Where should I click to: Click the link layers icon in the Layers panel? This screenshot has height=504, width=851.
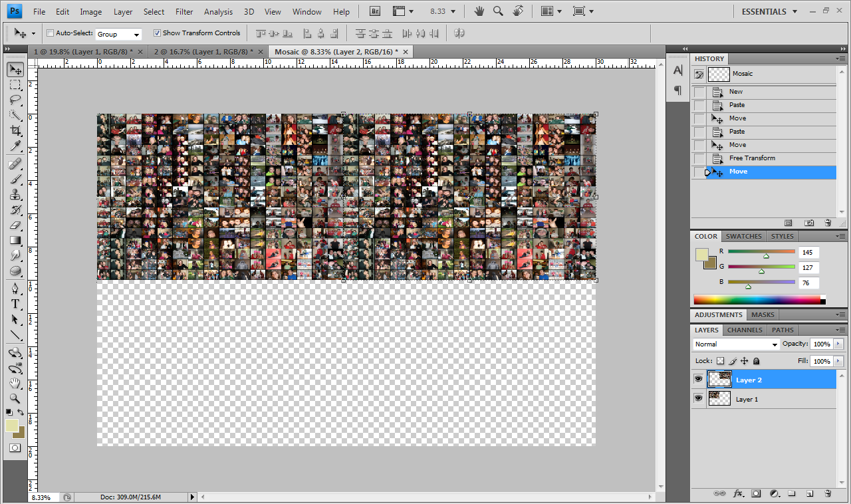click(x=719, y=493)
